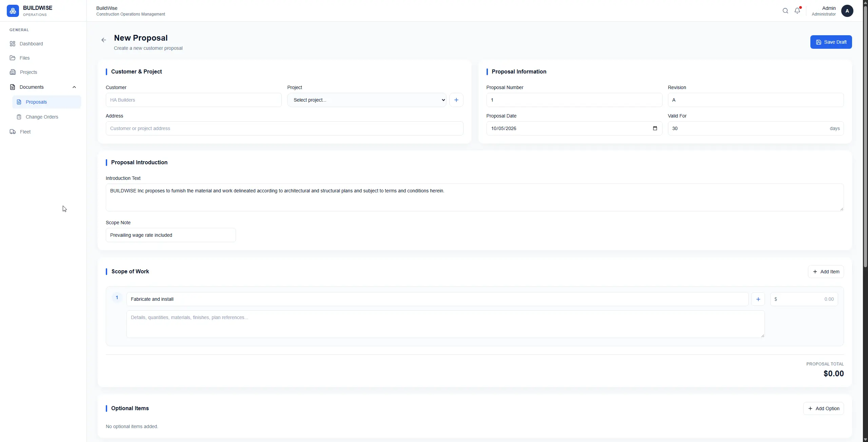Click the Files folder icon
This screenshot has height=442, width=868.
coord(13,58)
